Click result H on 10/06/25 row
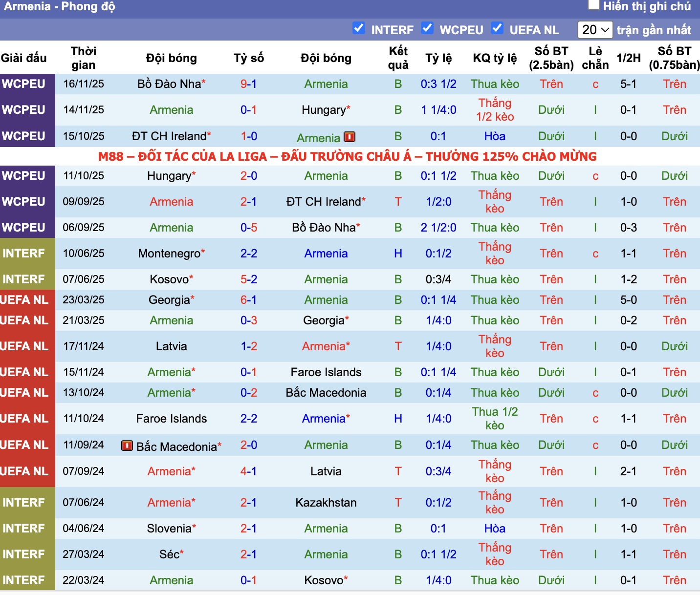Viewport: 700px width, 595px height. pyautogui.click(x=398, y=254)
